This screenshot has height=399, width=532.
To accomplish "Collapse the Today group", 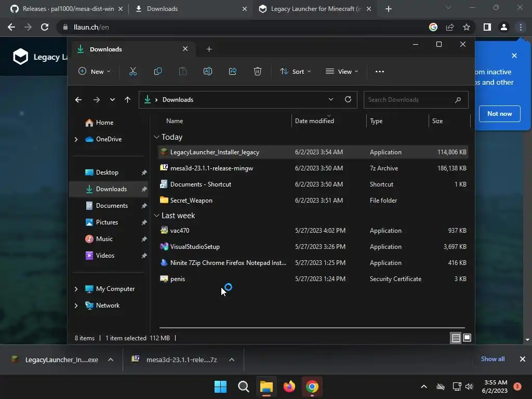I will click(x=156, y=137).
